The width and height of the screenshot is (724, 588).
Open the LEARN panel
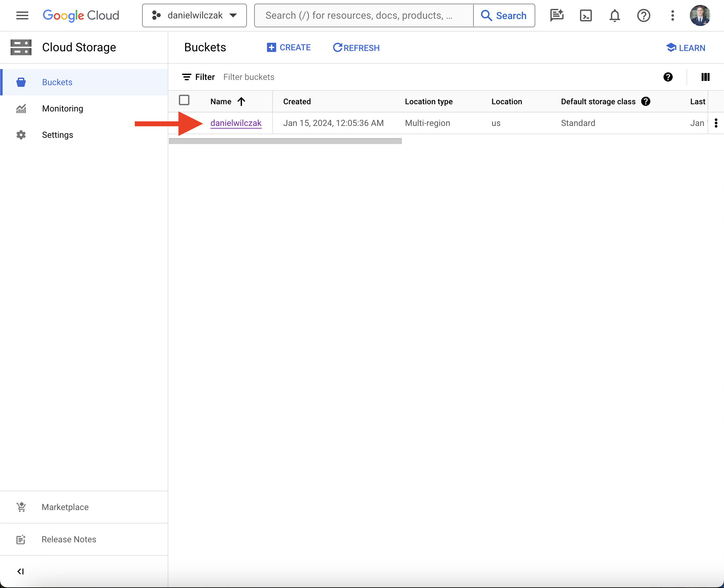tap(686, 48)
